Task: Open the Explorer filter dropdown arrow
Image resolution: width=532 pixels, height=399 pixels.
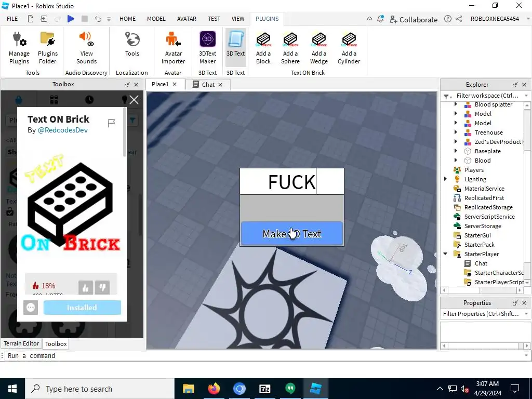Action: click(526, 96)
